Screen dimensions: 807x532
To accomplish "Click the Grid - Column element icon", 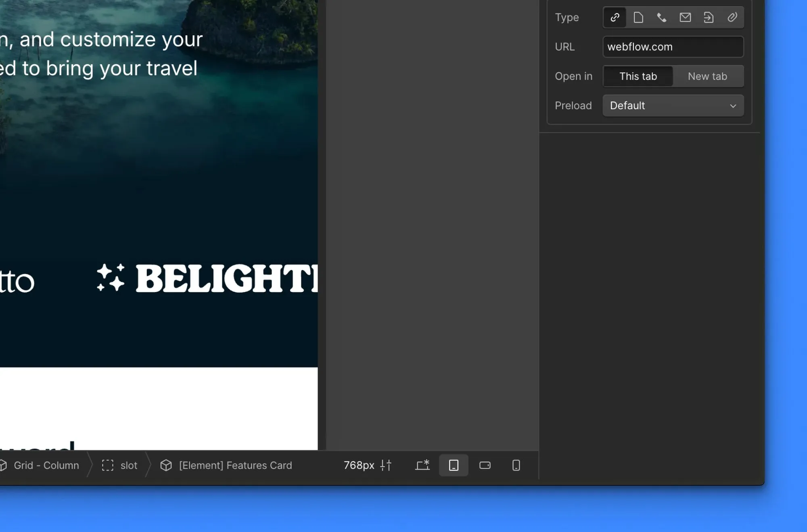I will pos(3,465).
